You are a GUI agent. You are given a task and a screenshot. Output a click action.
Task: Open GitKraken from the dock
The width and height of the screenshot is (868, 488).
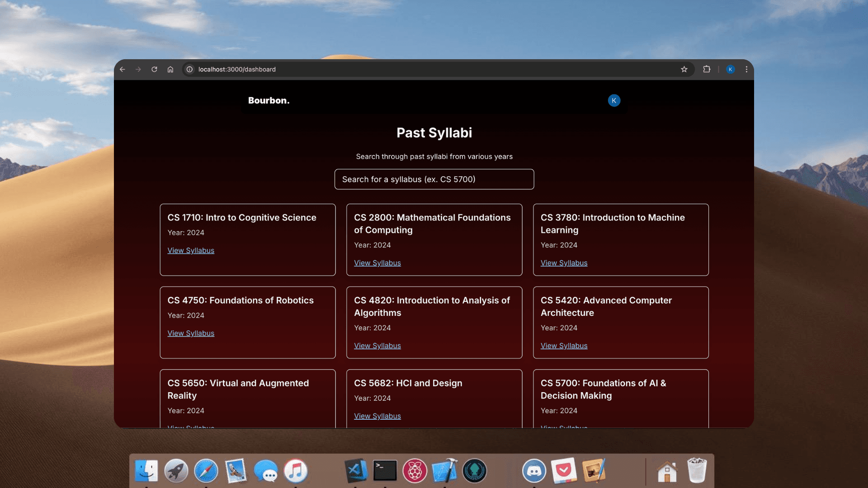[x=475, y=471]
